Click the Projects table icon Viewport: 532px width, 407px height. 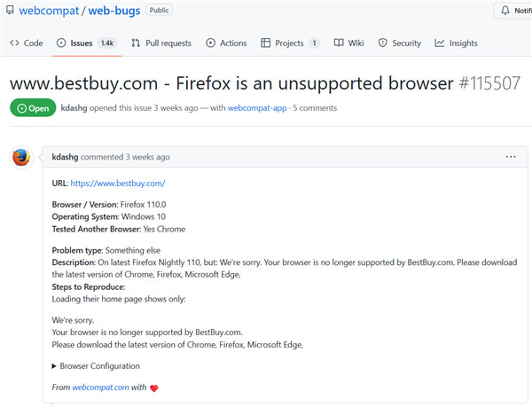click(x=265, y=43)
